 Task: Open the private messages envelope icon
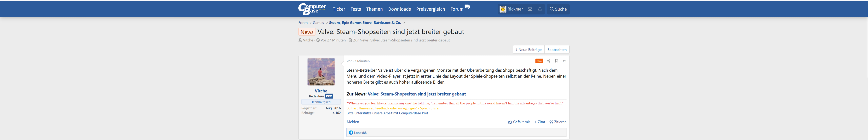pos(530,9)
